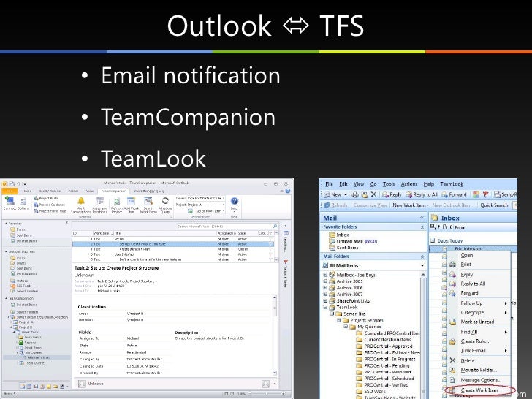This screenshot has width=532, height=399.
Task: Choose Create Work Item from context menu
Action: [x=479, y=390]
